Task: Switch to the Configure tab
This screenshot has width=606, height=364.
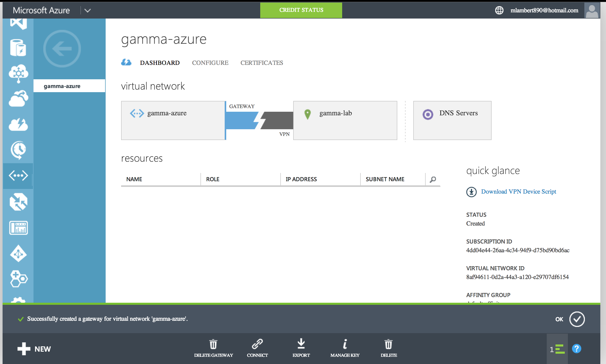Action: click(210, 63)
